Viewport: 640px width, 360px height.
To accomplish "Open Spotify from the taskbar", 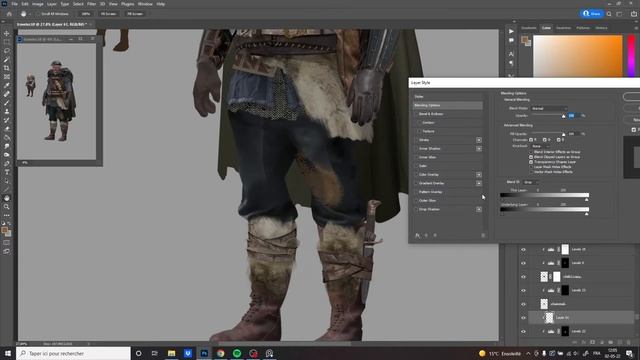I will point(237,353).
